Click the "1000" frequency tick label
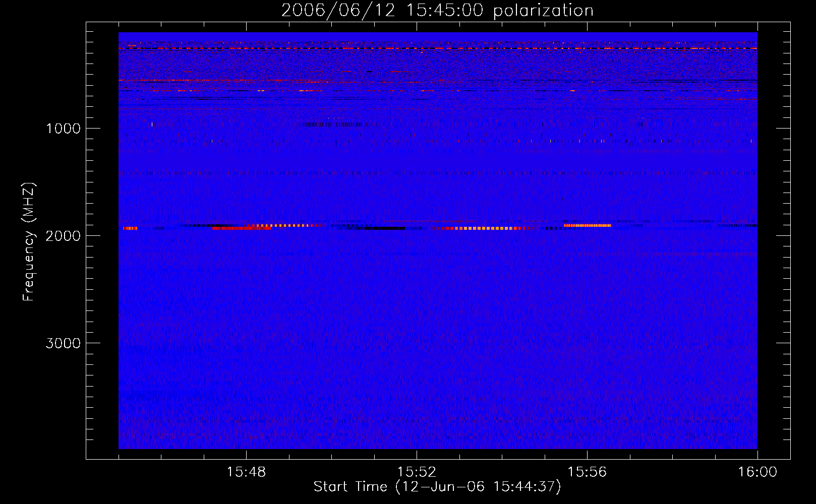The width and height of the screenshot is (816, 504). (63, 129)
